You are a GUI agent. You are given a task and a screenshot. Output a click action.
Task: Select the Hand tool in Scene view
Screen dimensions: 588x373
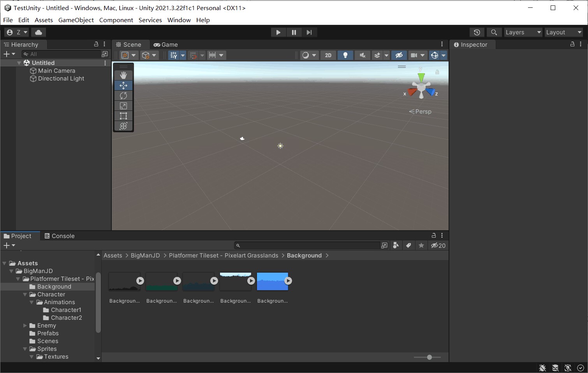[123, 75]
